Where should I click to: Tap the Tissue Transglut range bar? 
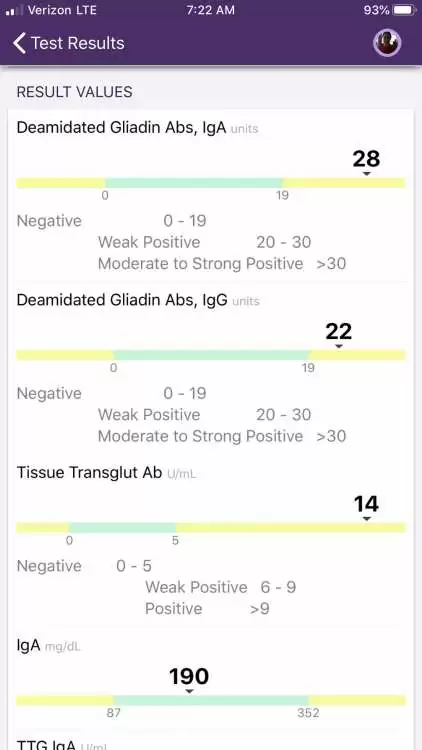click(x=211, y=528)
